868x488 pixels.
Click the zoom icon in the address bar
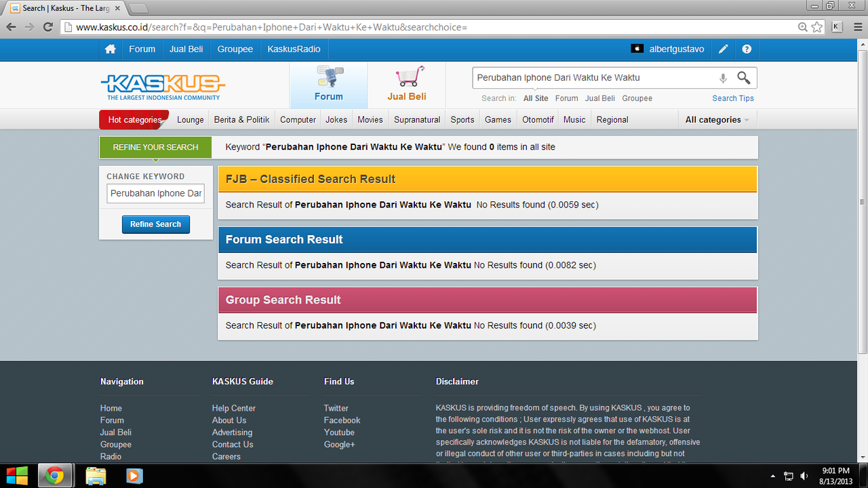coord(803,27)
